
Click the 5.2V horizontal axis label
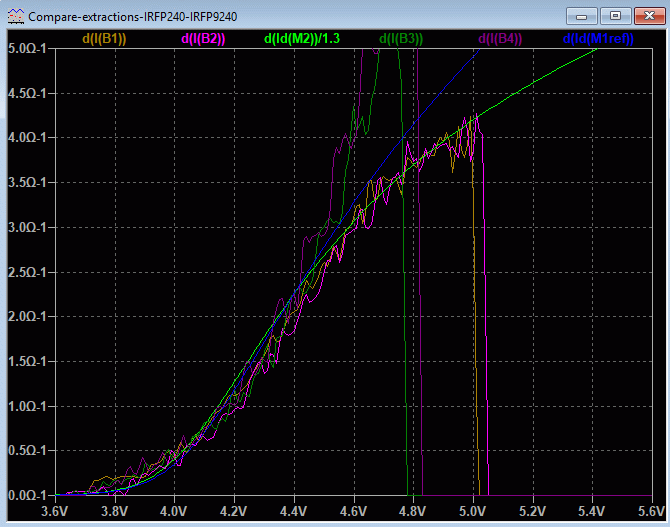[532, 511]
